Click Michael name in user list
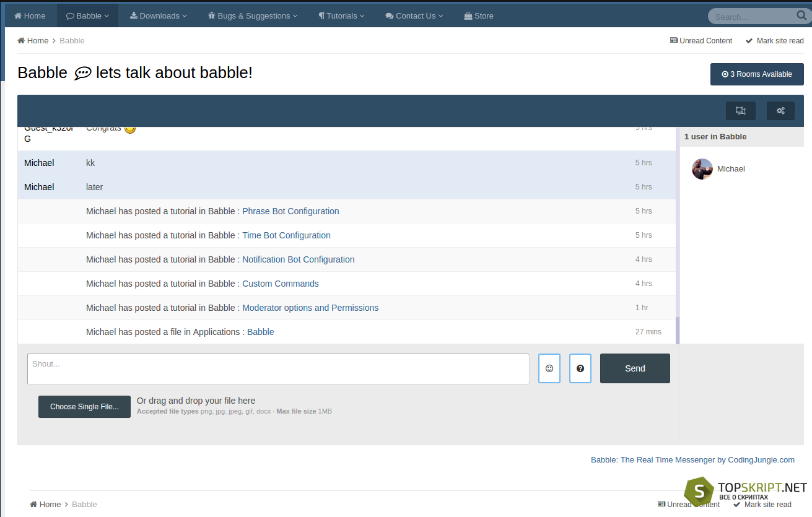 [x=731, y=169]
